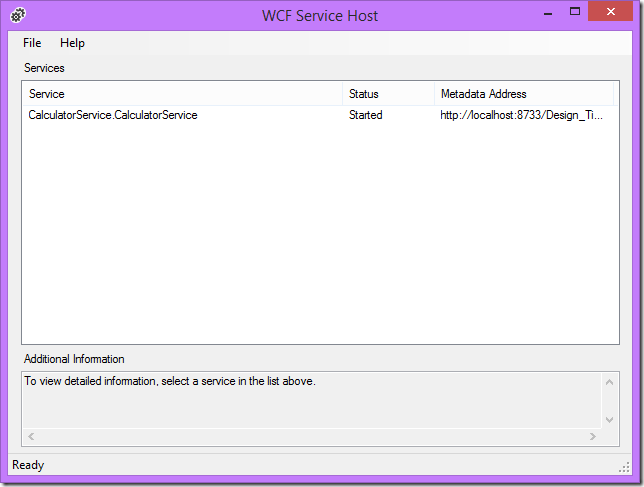
Task: Click the Status column header
Action: tap(388, 94)
